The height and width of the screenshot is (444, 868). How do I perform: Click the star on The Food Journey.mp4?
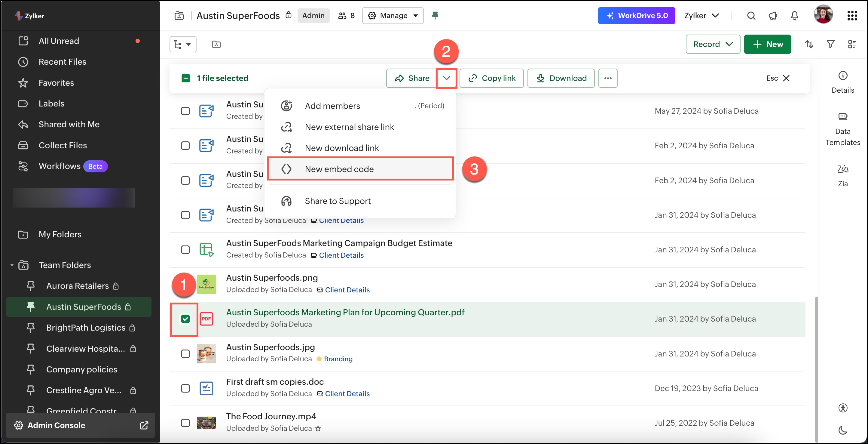[x=318, y=428]
